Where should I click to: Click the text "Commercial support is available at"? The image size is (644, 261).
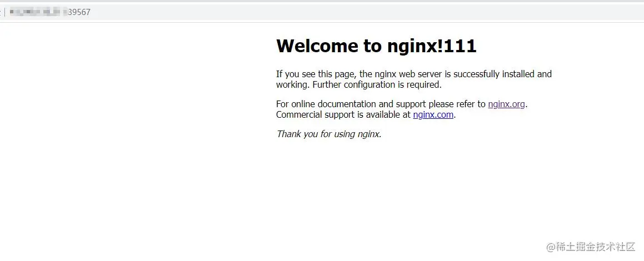click(343, 115)
